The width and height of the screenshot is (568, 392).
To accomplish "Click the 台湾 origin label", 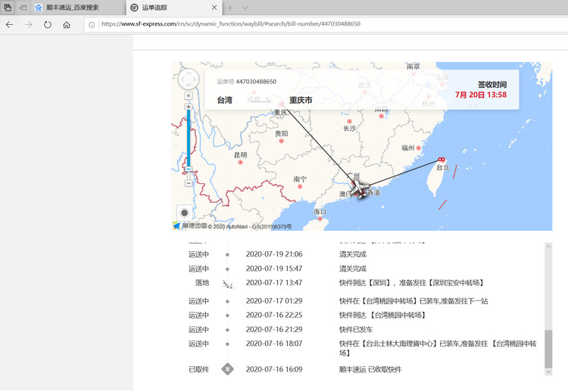I will (225, 100).
